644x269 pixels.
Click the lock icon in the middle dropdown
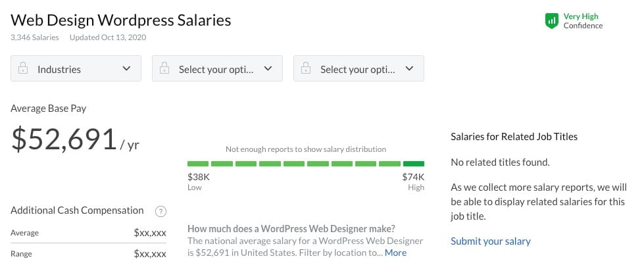pyautogui.click(x=164, y=68)
